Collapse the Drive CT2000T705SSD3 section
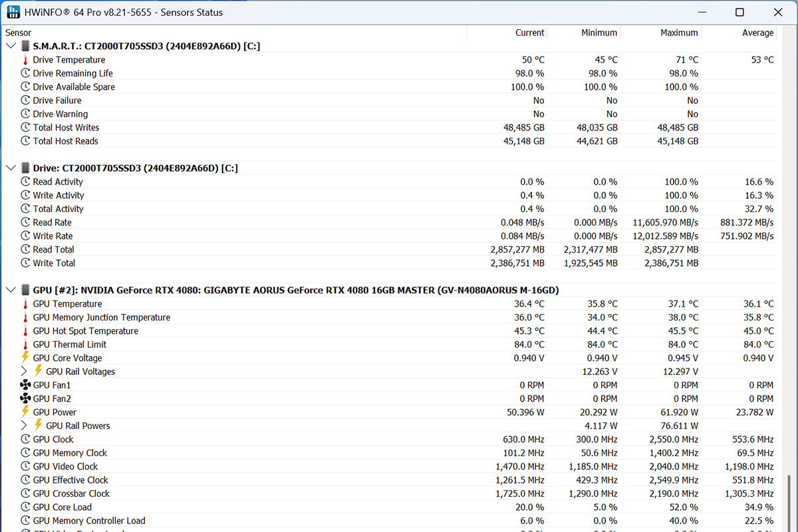The width and height of the screenshot is (798, 532). pyautogui.click(x=10, y=168)
